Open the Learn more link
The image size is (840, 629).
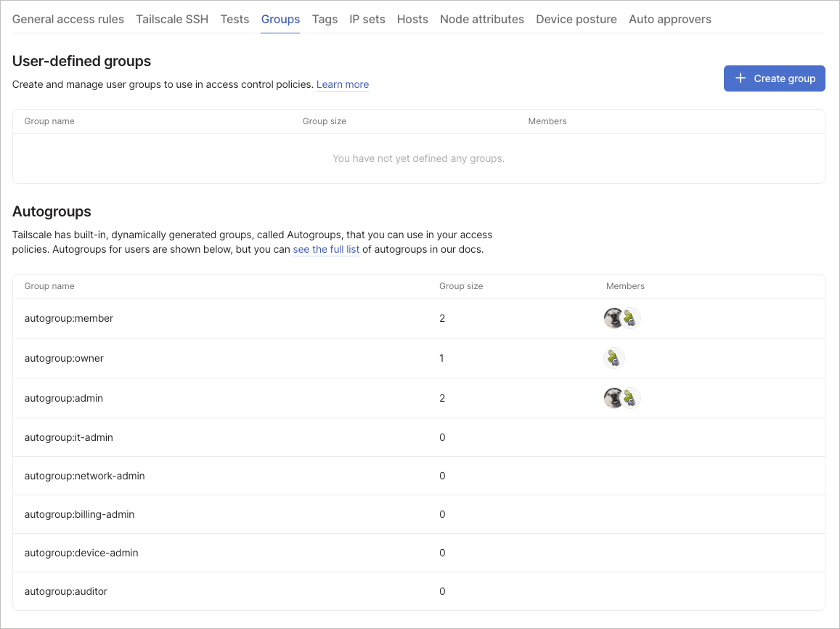(x=342, y=84)
